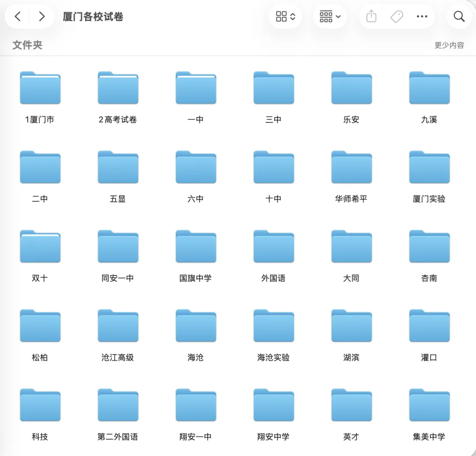
Task: Open the group-by options dropdown
Action: (330, 16)
